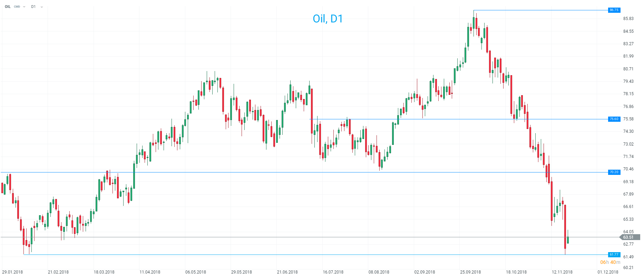The height and width of the screenshot is (278, 644).
Task: Click the D1 timeframe label
Action: 33,7
